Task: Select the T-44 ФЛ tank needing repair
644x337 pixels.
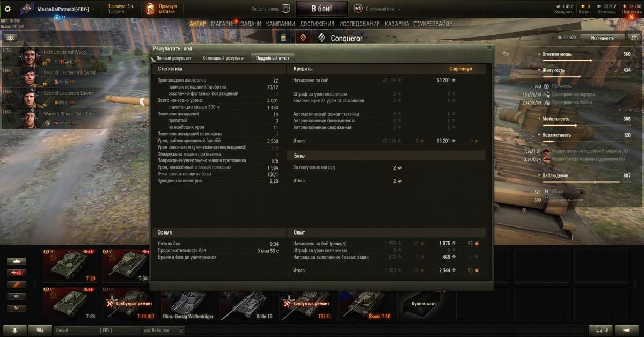Action: point(129,303)
